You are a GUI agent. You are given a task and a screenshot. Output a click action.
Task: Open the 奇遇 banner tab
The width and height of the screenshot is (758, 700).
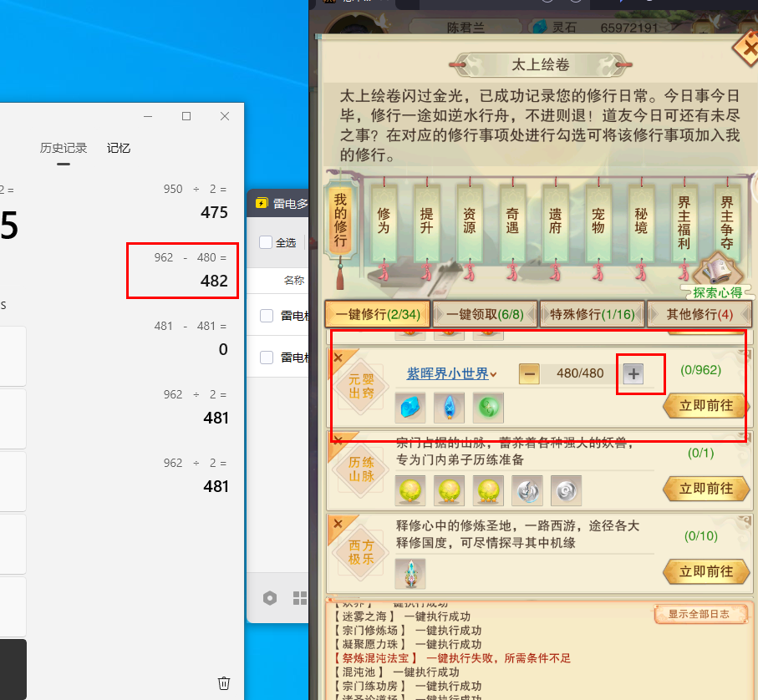pos(512,223)
